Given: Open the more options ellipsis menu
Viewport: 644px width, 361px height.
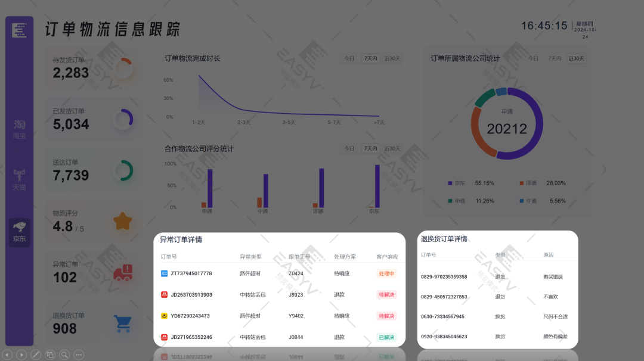Looking at the screenshot, I should click(79, 354).
